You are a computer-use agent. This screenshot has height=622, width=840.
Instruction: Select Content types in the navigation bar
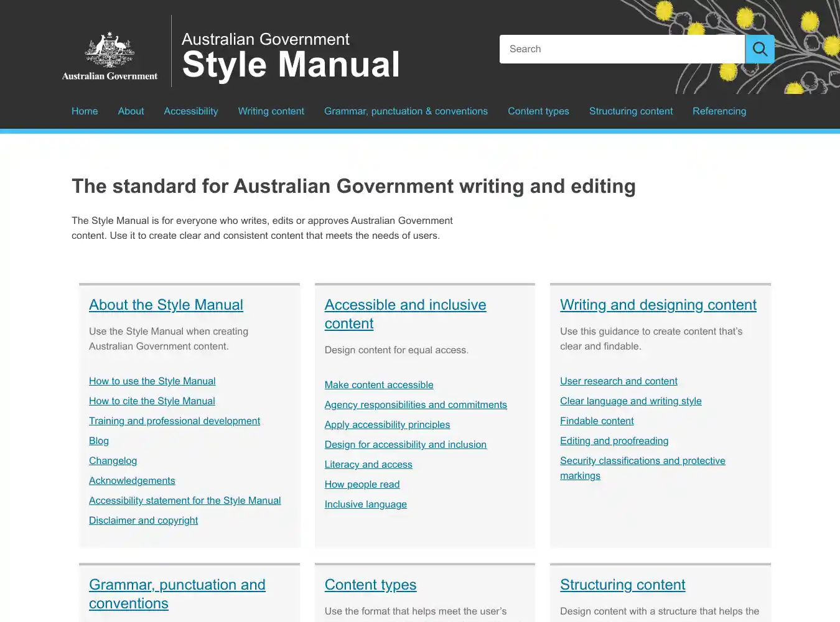(x=538, y=111)
